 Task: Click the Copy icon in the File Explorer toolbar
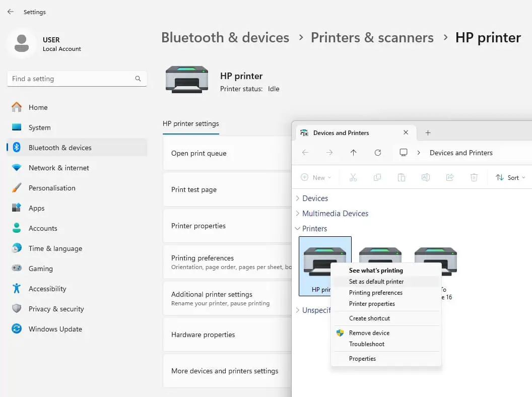(x=377, y=177)
